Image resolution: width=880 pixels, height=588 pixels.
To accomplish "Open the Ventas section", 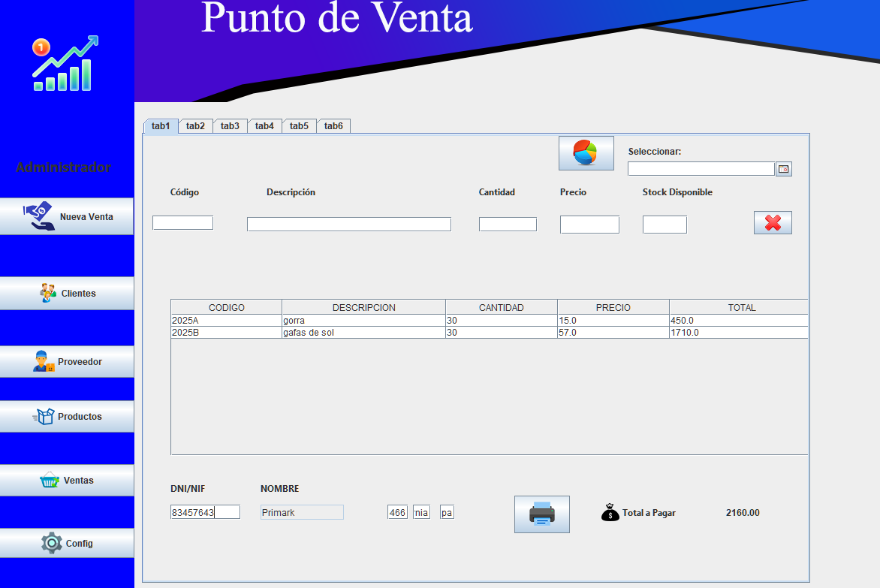I will (x=67, y=480).
